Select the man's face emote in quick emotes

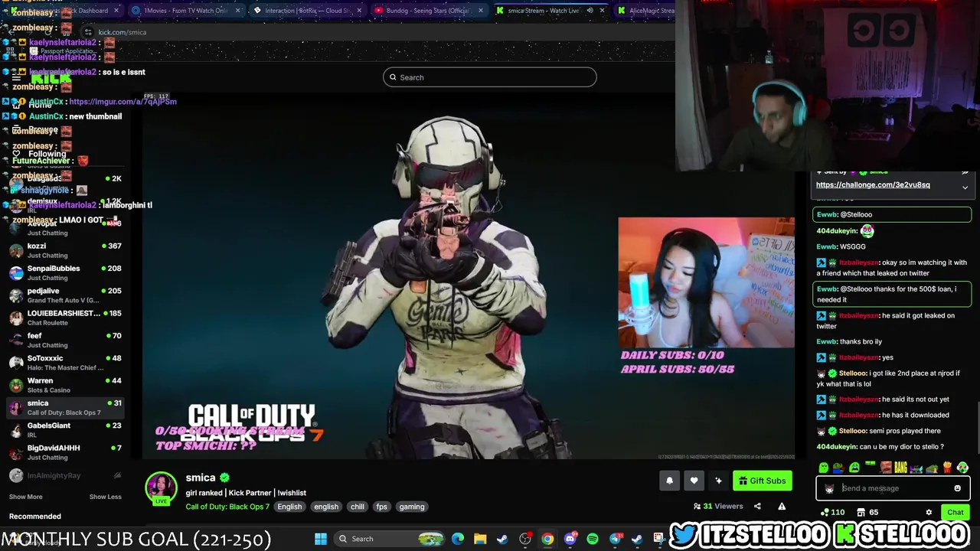click(885, 468)
